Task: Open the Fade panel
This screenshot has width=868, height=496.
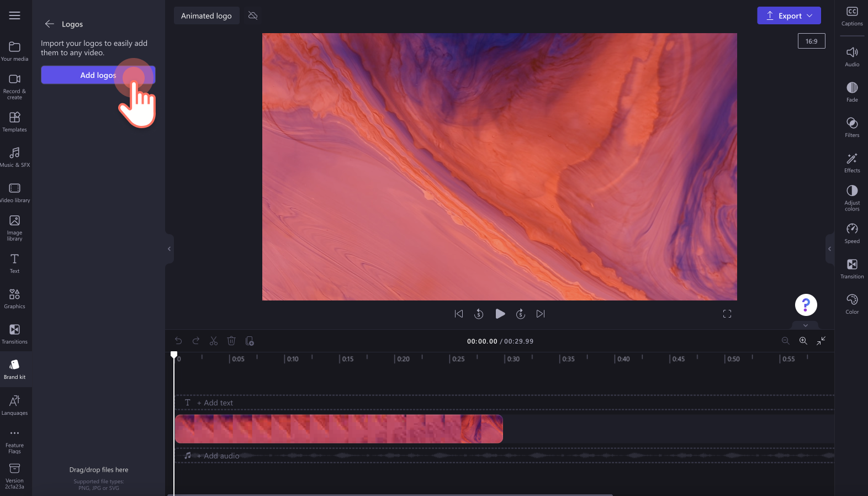Action: [x=852, y=92]
